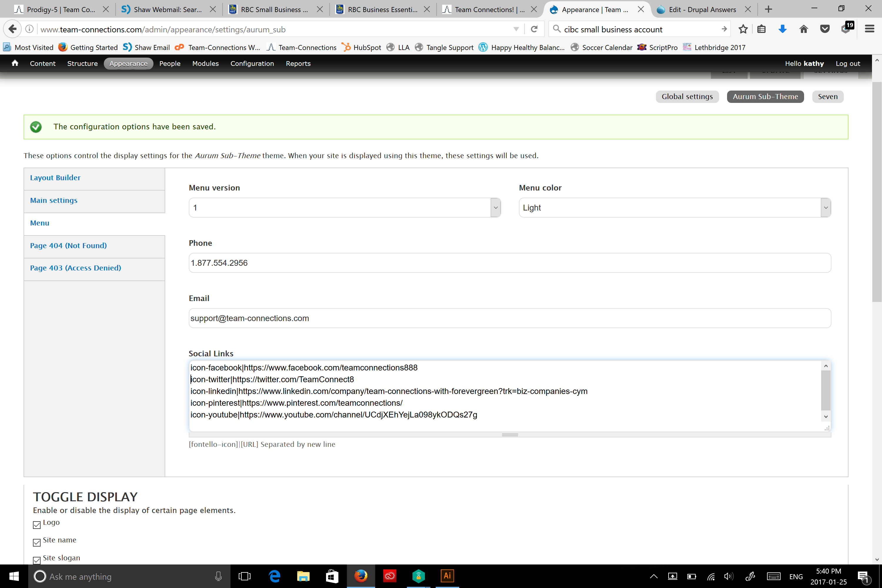This screenshot has width=882, height=588.
Task: Click the Drupal admin home icon
Action: [x=15, y=63]
